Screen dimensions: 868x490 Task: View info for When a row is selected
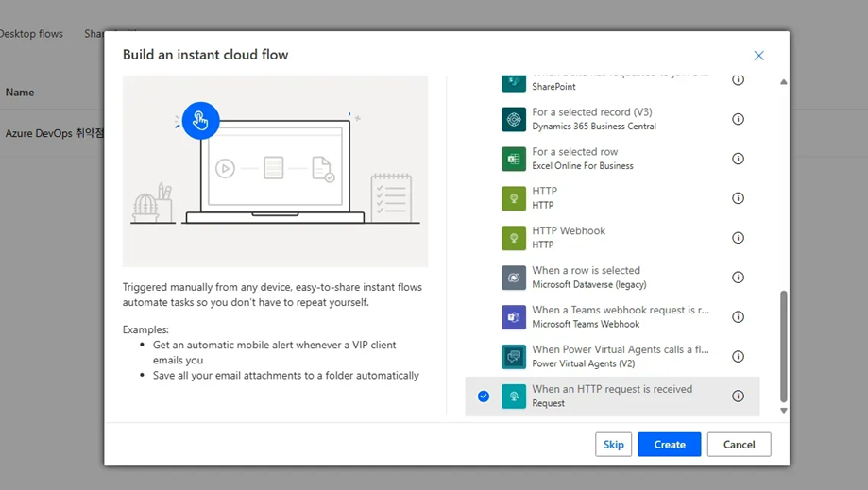[x=738, y=277]
